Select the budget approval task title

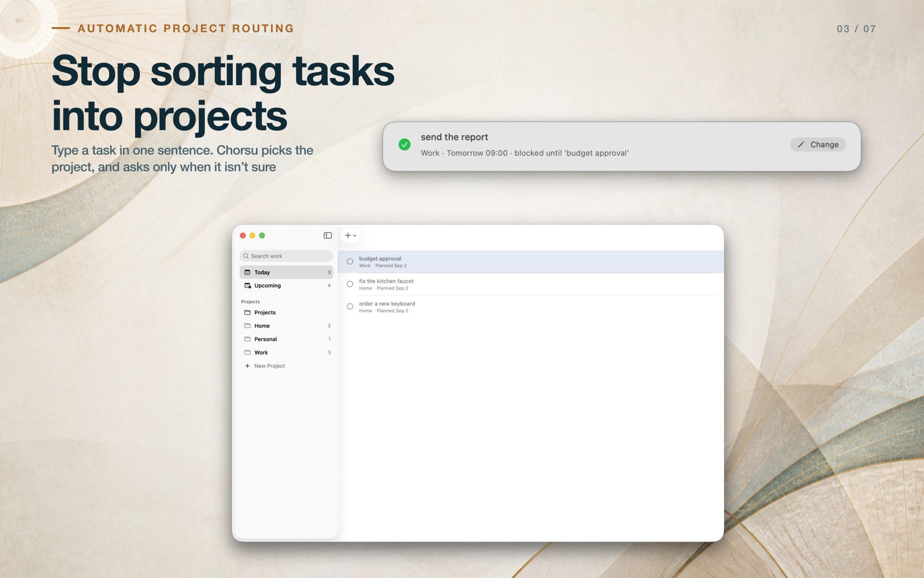click(x=380, y=259)
